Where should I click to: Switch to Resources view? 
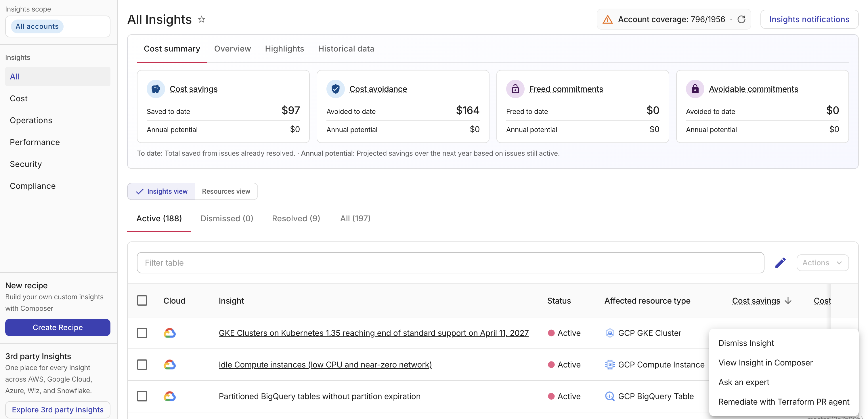226,191
